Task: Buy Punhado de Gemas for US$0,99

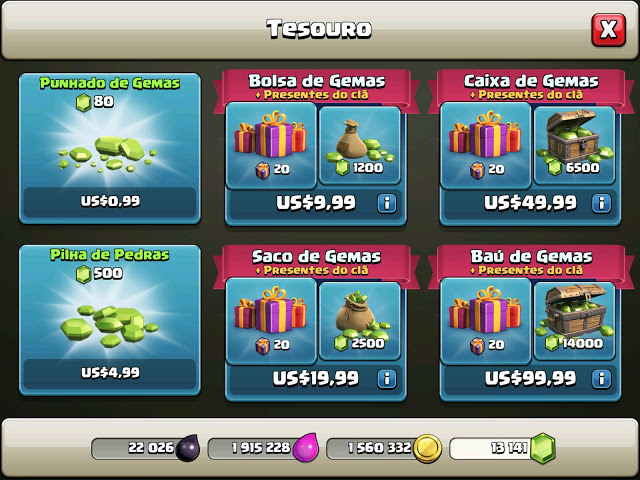Action: click(110, 201)
